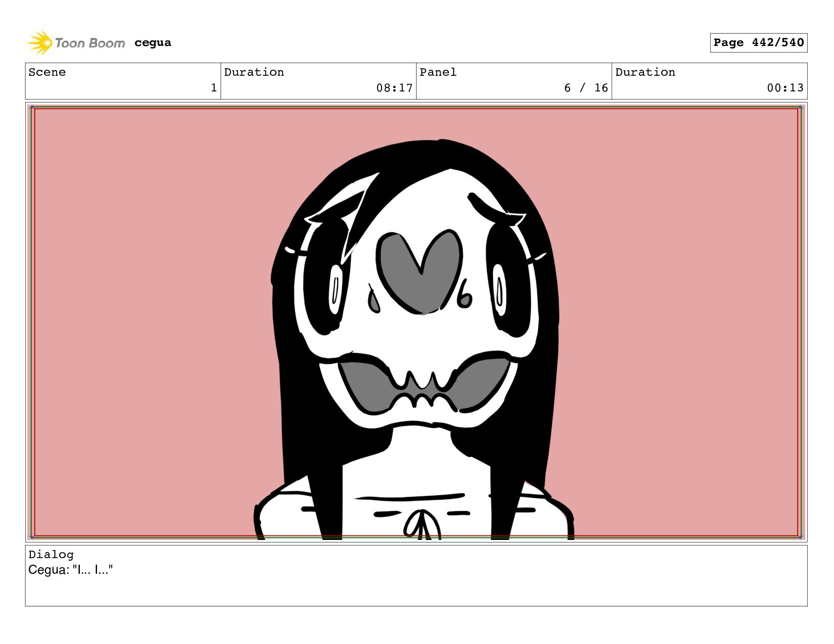834x644 pixels.
Task: Click the dialog line Cegua: "I... I..."
Action: tap(71, 570)
